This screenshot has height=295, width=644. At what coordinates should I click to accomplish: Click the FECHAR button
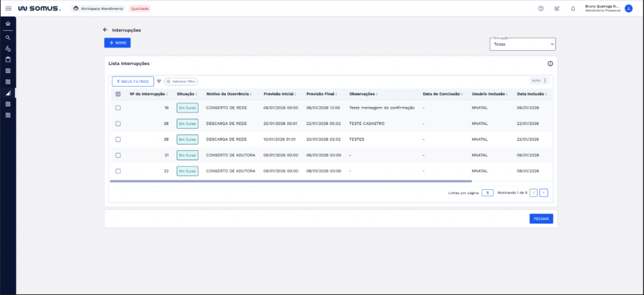[x=541, y=218]
